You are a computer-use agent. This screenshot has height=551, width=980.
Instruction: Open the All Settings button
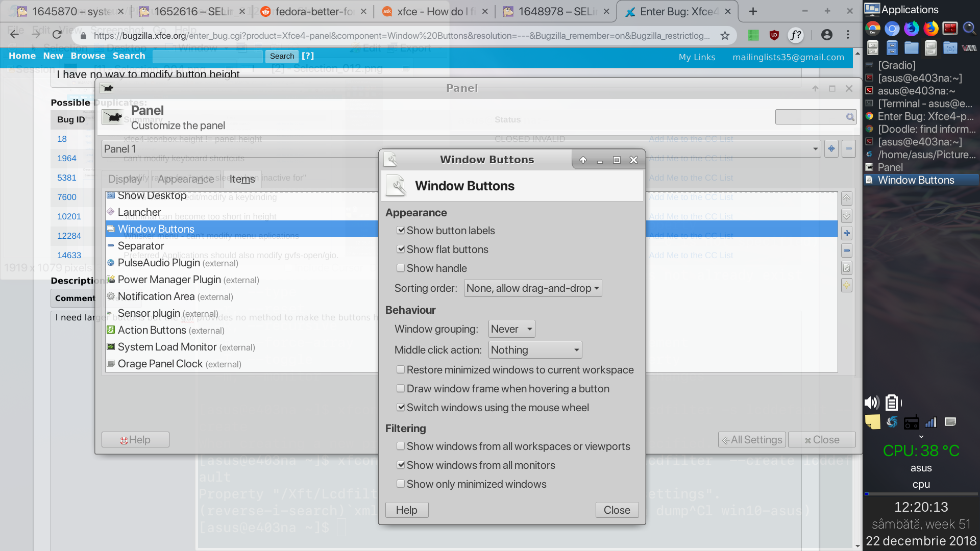[751, 440]
